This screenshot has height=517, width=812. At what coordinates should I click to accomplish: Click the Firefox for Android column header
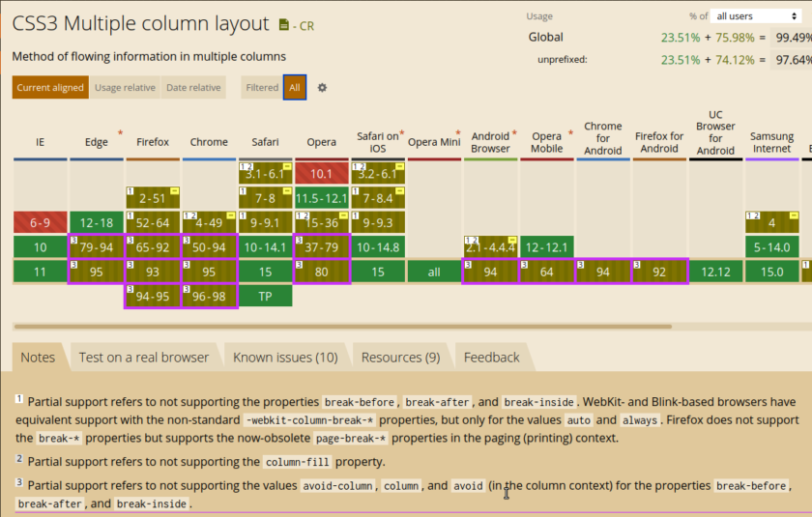coord(659,142)
